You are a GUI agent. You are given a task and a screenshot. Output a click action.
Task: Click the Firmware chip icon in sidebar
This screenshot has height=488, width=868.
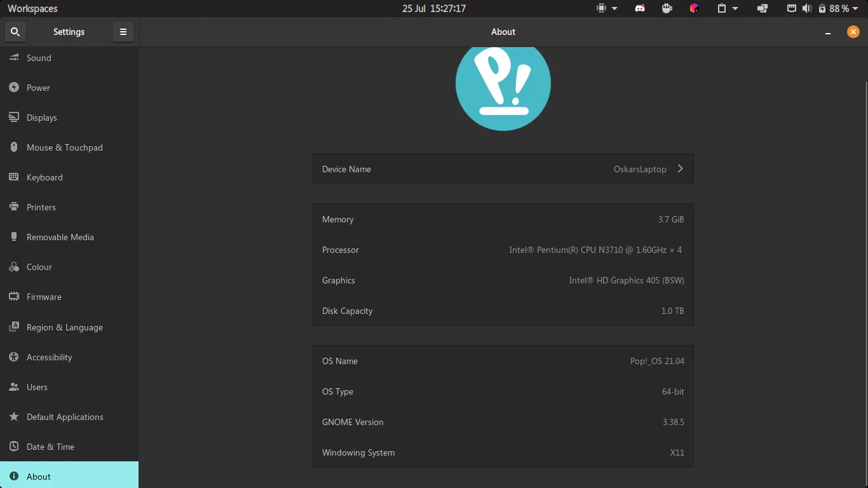[x=14, y=297]
